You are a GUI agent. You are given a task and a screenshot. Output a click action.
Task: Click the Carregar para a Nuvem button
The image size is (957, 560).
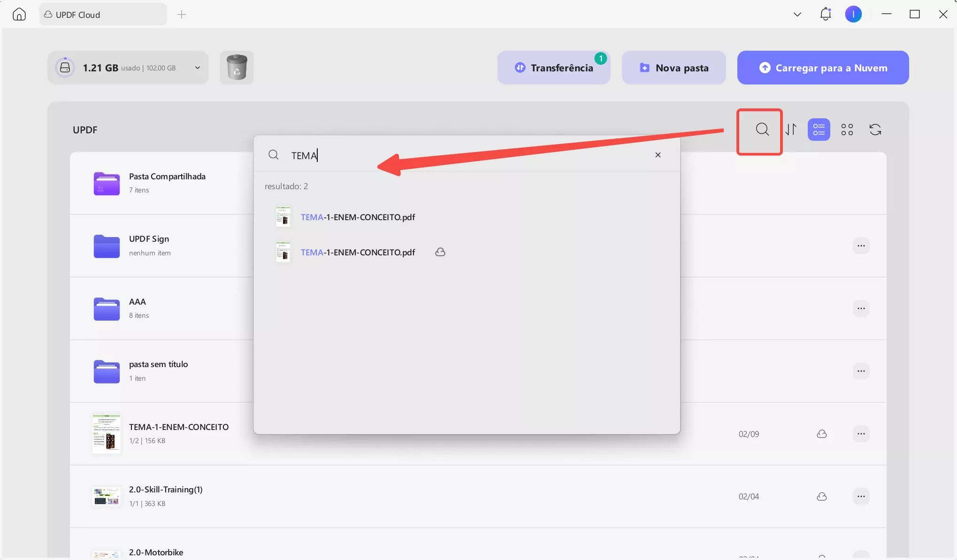tap(823, 68)
